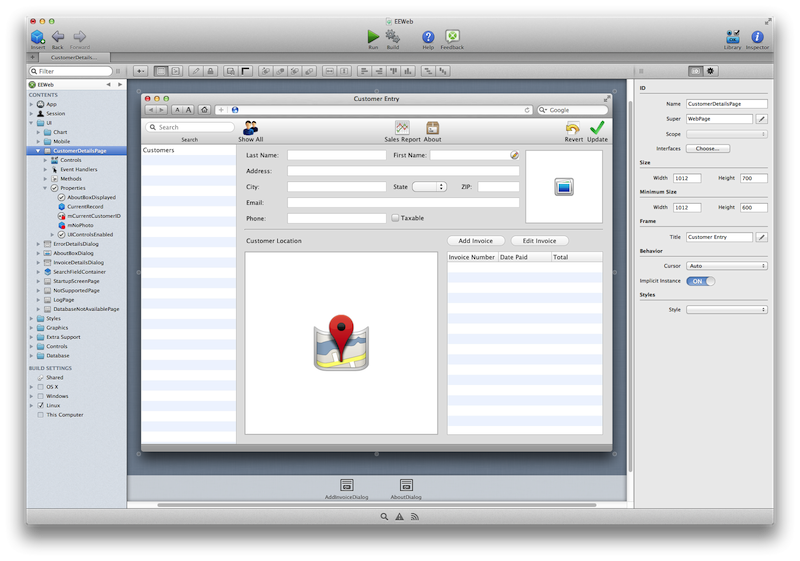Click the AddInvoiceDialog icon in the tray
This screenshot has height=561, width=800.
(x=346, y=484)
